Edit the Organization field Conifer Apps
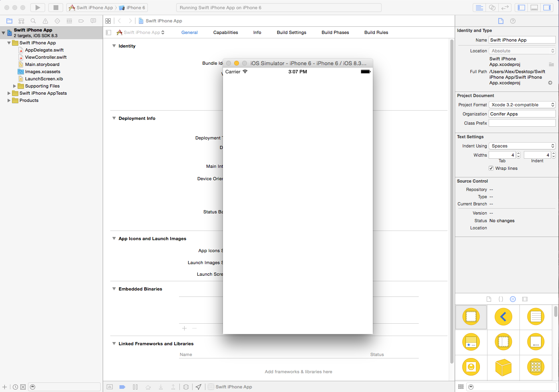The width and height of the screenshot is (559, 392). tap(522, 113)
